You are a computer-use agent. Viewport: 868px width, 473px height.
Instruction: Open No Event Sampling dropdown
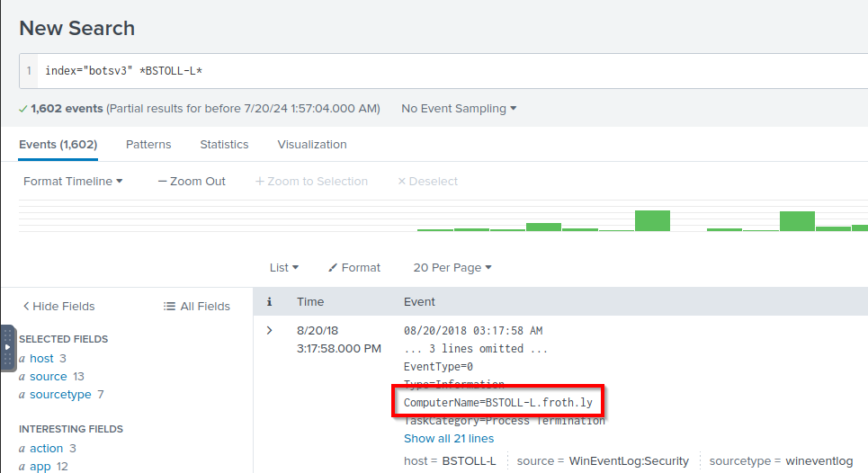[x=459, y=109]
